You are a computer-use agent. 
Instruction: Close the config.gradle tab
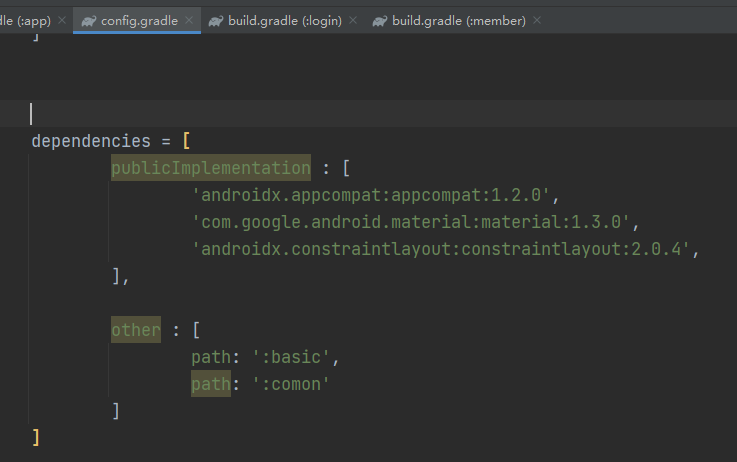189,20
